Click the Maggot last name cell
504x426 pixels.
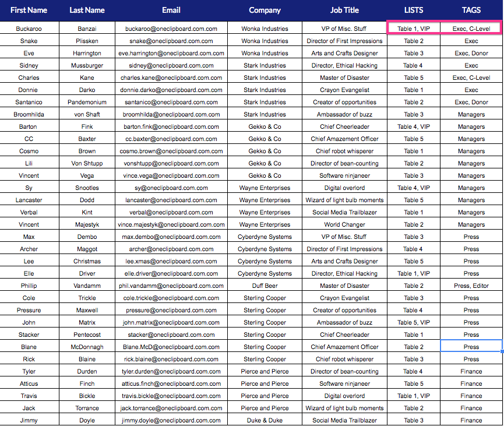pos(87,248)
